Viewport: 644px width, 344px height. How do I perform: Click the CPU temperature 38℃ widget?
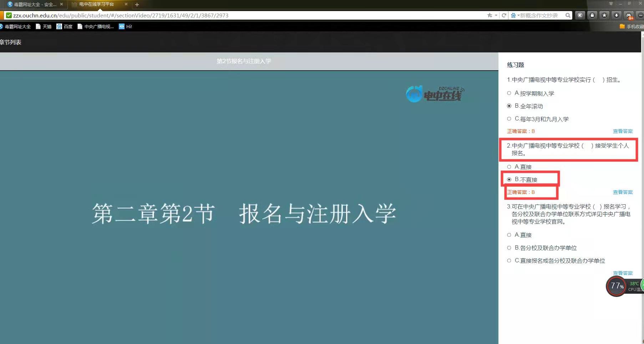point(635,286)
